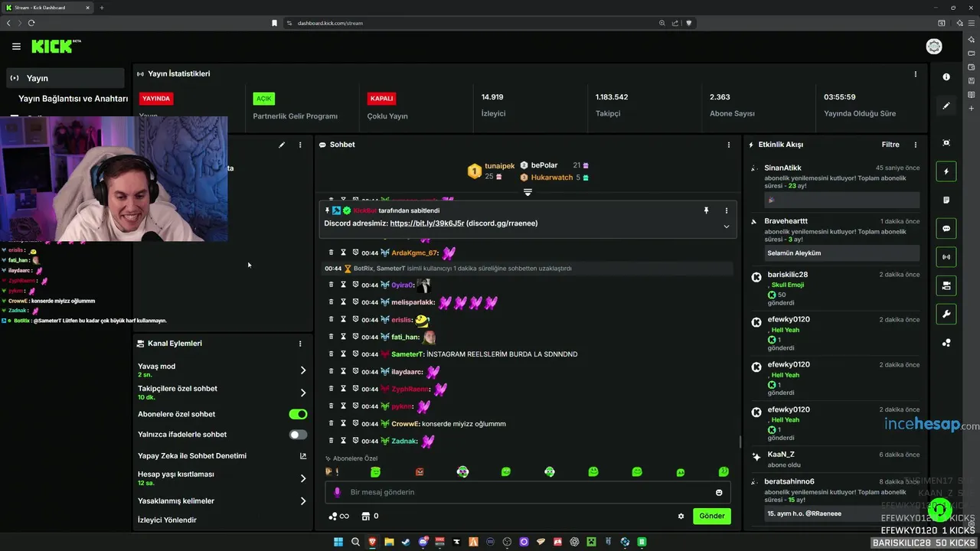Open Windows Start menu
Image resolution: width=980 pixels, height=551 pixels.
point(338,542)
